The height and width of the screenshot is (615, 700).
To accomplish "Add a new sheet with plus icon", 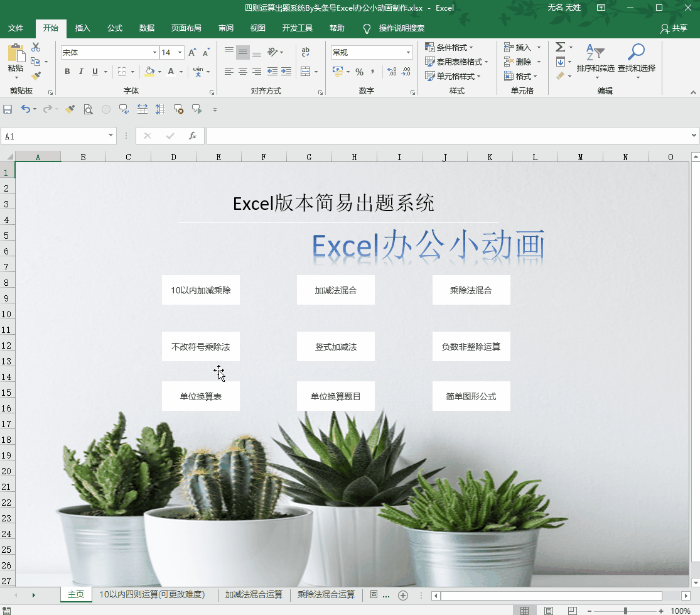I will coord(403,596).
